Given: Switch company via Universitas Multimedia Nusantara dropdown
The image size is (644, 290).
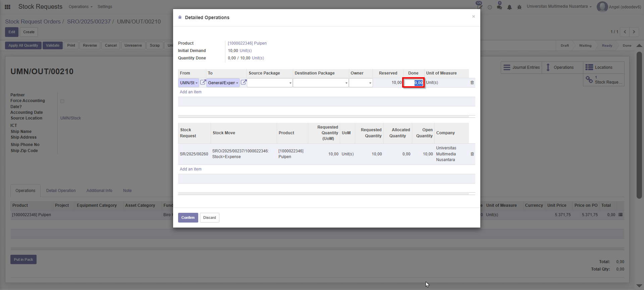Looking at the screenshot, I should coord(559,6).
